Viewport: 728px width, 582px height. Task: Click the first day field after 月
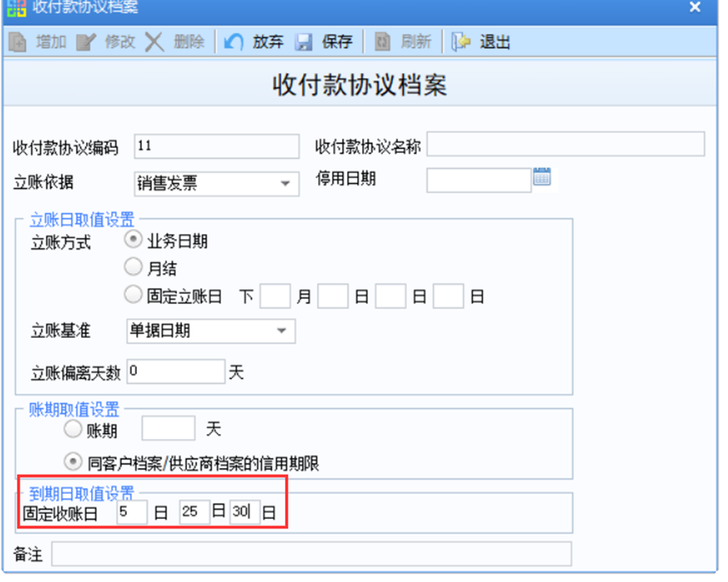coord(333,296)
